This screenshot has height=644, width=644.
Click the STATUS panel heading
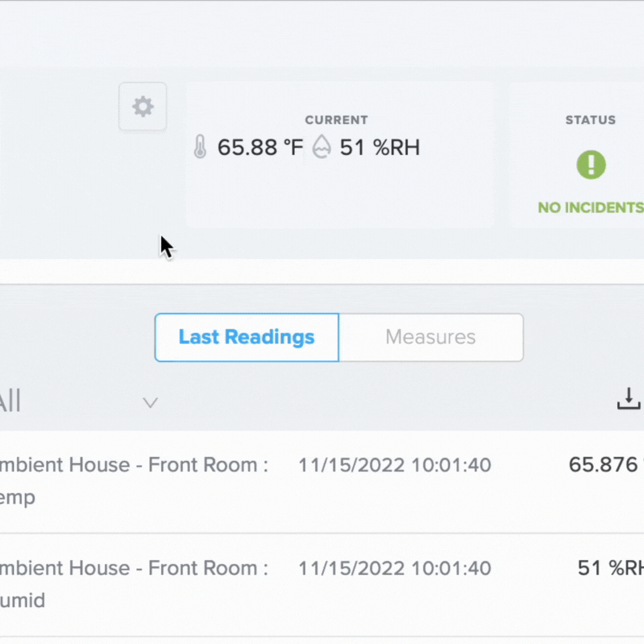click(x=590, y=120)
